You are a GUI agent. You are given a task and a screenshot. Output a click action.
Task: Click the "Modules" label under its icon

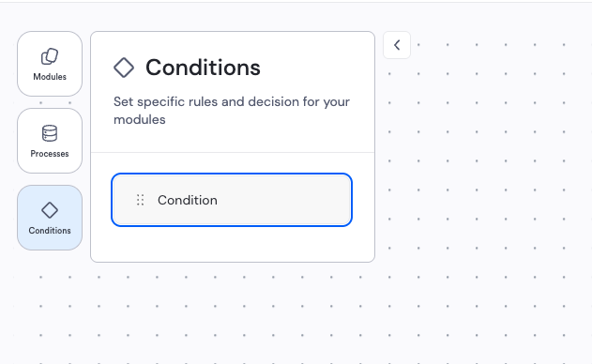[x=50, y=77]
